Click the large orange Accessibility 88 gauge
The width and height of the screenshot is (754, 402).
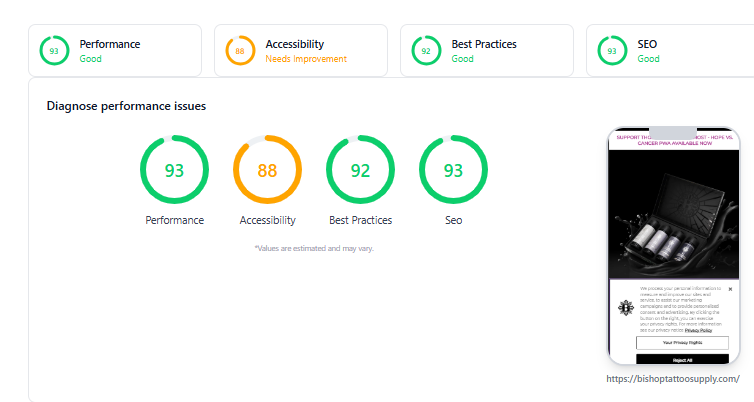[x=267, y=170]
